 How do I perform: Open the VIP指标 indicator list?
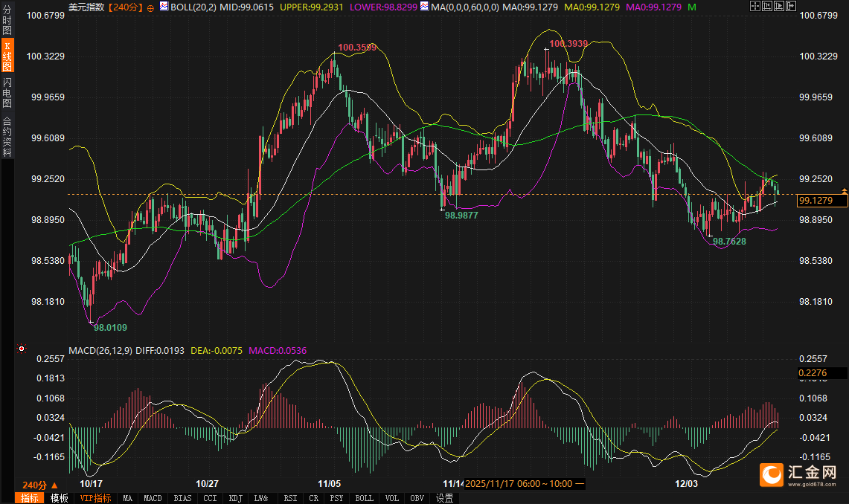point(95,498)
